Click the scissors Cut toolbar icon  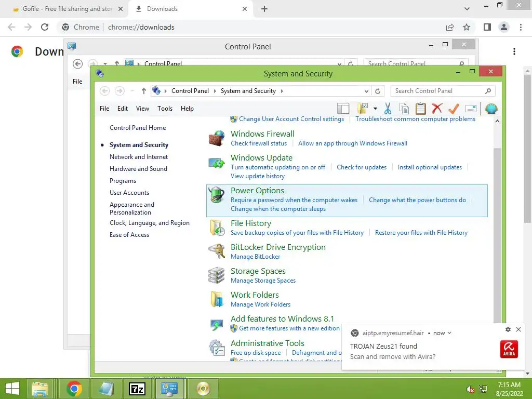point(388,109)
